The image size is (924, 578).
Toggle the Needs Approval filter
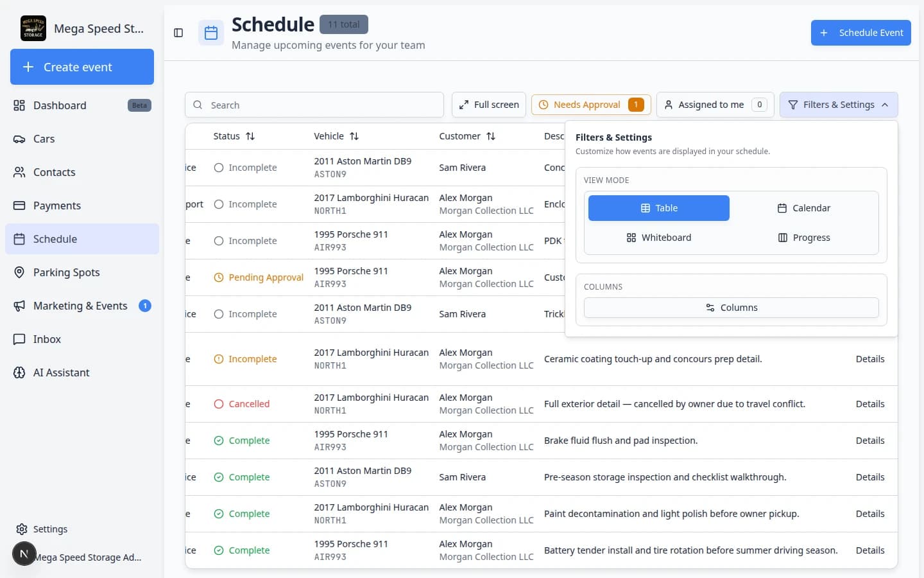coord(591,105)
